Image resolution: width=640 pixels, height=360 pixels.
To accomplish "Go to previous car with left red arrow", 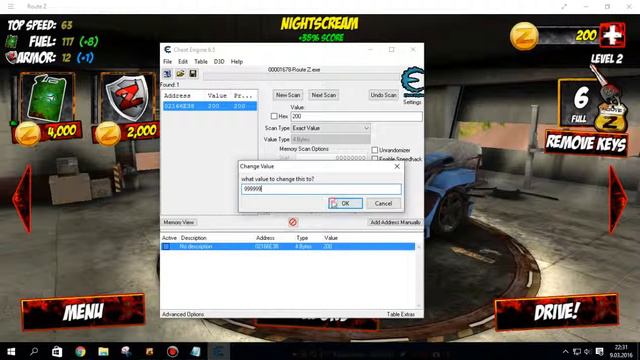I will point(22,199).
